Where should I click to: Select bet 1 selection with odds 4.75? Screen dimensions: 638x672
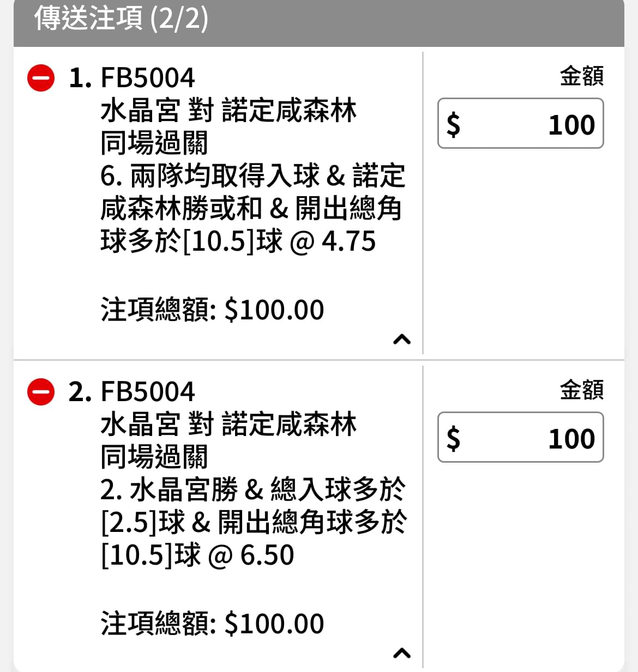[x=253, y=209]
